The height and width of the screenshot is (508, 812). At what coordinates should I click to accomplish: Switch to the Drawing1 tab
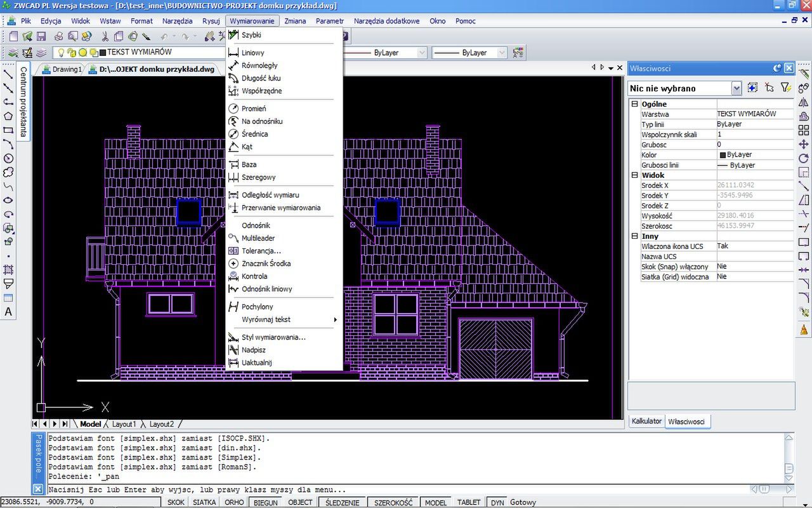click(62, 69)
